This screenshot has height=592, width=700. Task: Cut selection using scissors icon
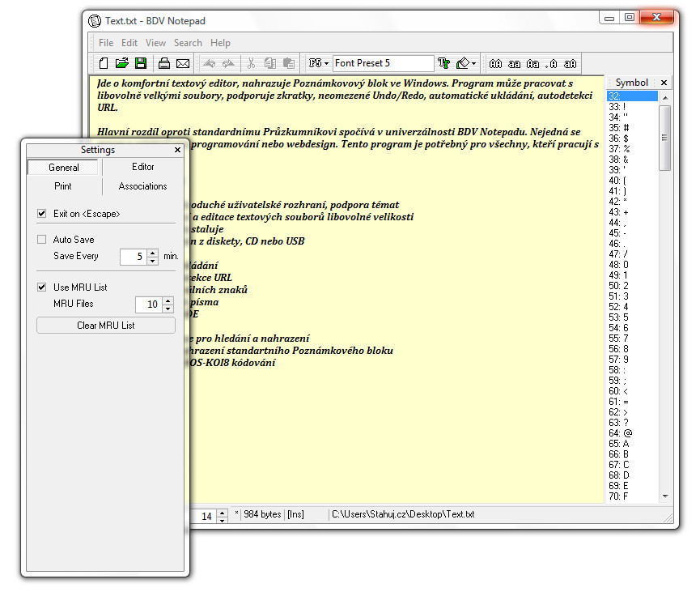pos(251,63)
